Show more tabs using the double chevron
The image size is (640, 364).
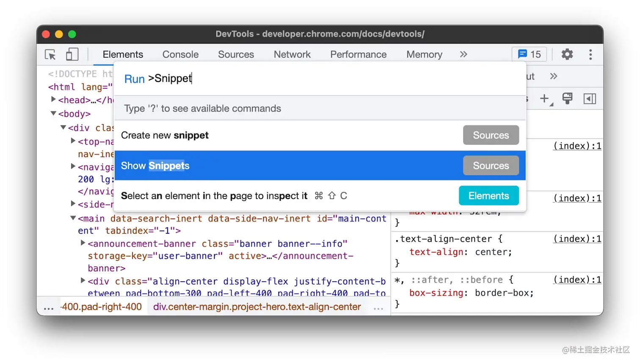click(x=463, y=54)
